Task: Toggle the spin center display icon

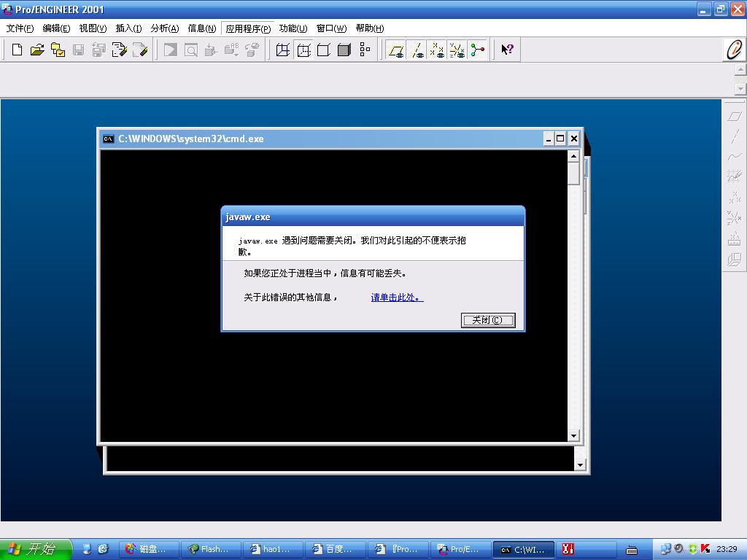Action: (x=478, y=50)
